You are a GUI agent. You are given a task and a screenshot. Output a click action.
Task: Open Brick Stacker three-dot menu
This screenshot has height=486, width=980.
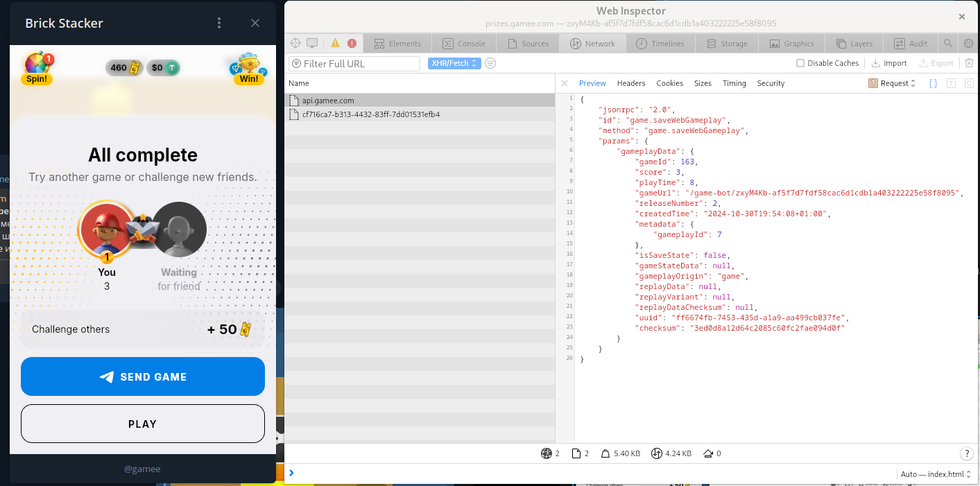[219, 23]
